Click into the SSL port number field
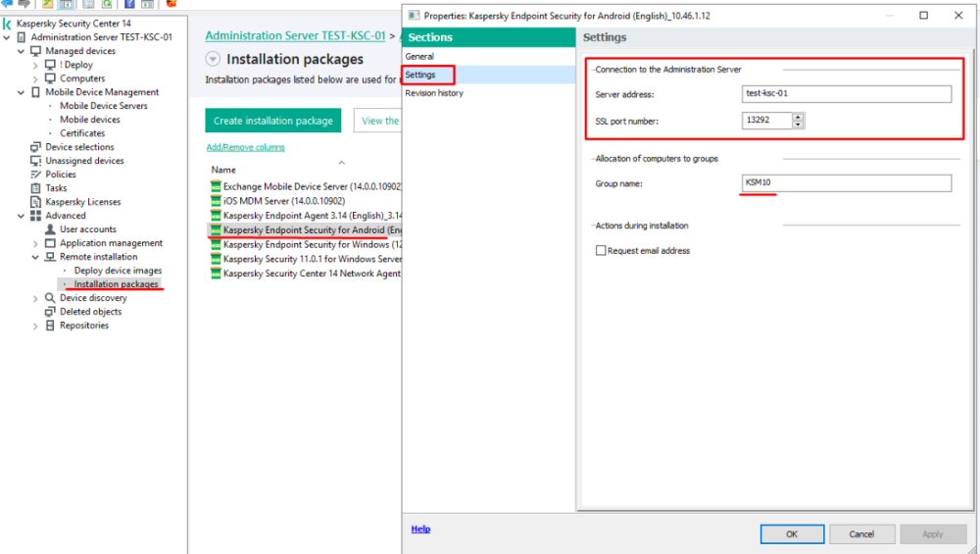Screen dimensions: 980x554 pyautogui.click(x=767, y=120)
